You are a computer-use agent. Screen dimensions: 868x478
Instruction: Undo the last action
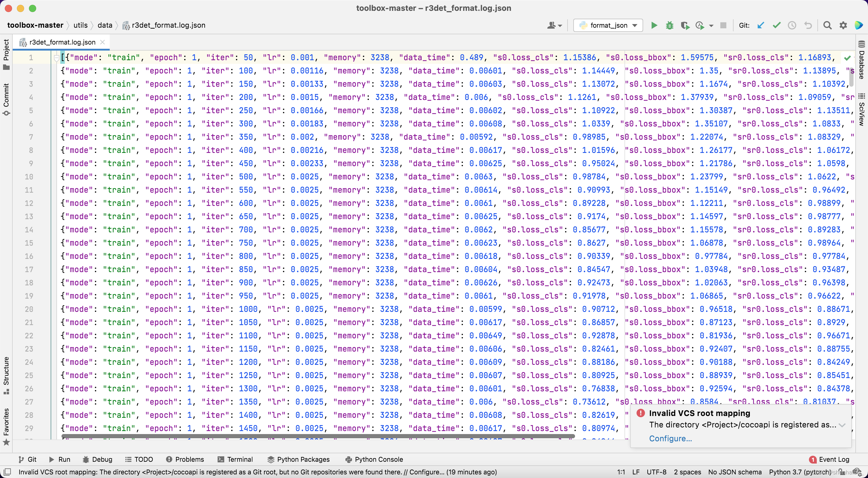808,25
